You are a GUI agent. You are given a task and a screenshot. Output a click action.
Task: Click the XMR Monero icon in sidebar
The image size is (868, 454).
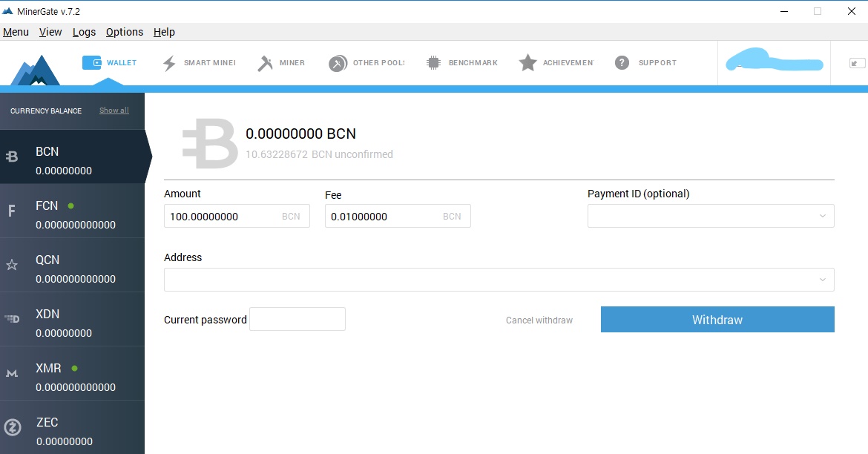click(x=12, y=373)
